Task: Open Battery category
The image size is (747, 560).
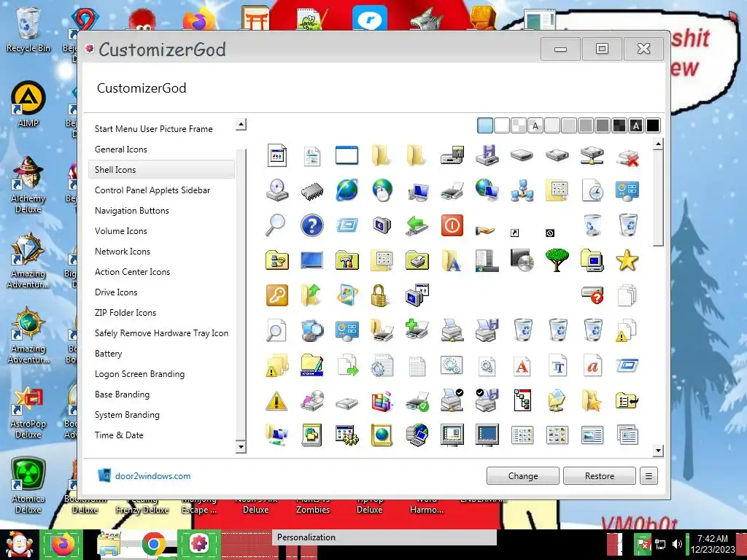Action: pyautogui.click(x=108, y=354)
